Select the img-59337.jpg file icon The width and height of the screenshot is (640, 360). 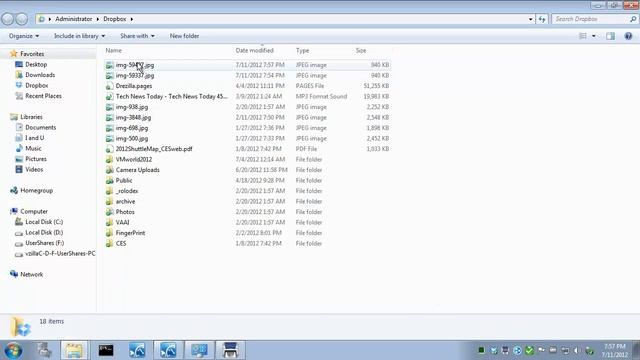click(109, 76)
